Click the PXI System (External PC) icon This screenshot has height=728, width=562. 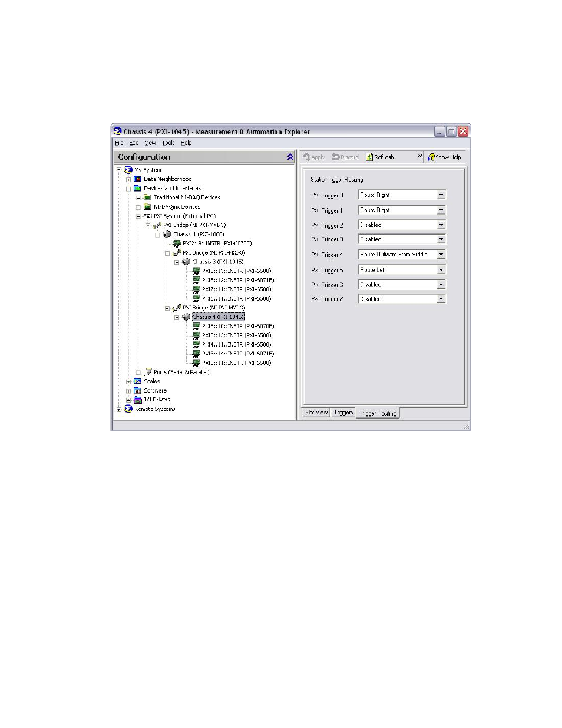coord(148,216)
